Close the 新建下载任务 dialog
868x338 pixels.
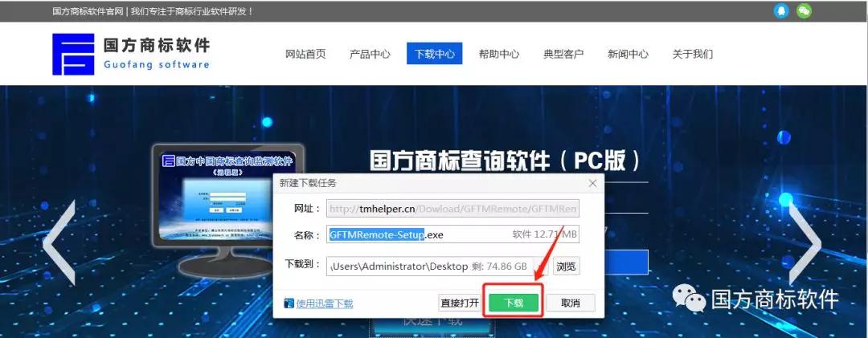(592, 183)
